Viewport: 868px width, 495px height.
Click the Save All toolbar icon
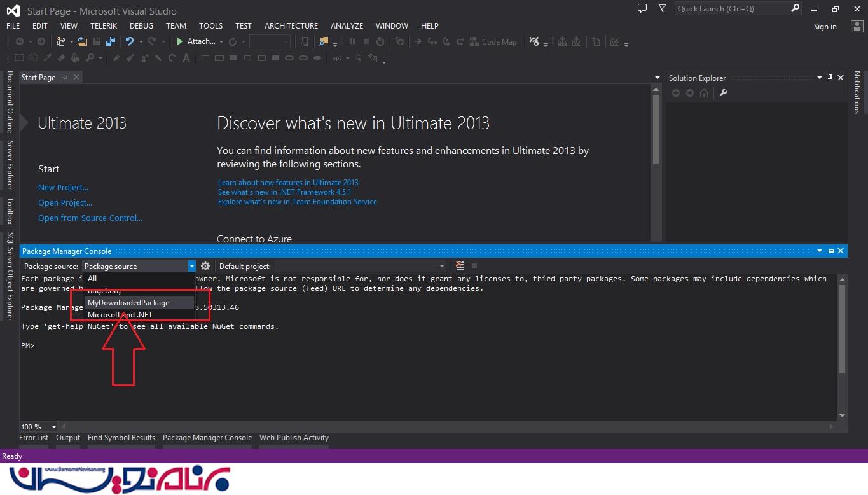[x=111, y=41]
